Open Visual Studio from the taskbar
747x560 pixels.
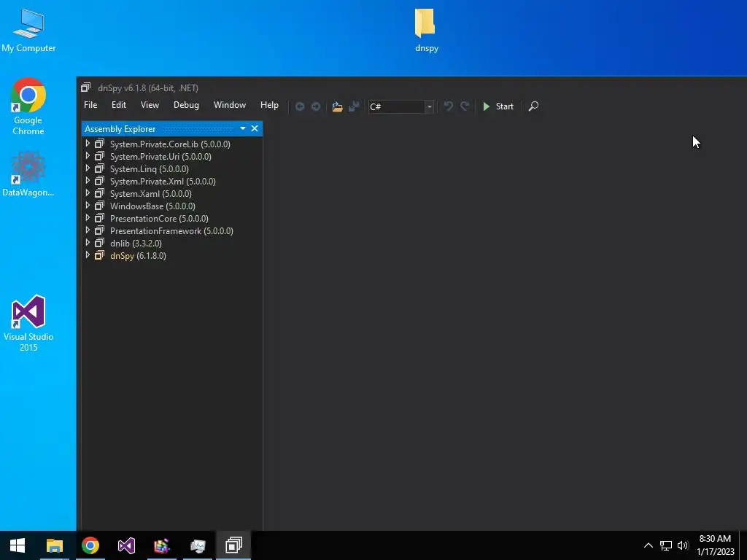(x=126, y=545)
